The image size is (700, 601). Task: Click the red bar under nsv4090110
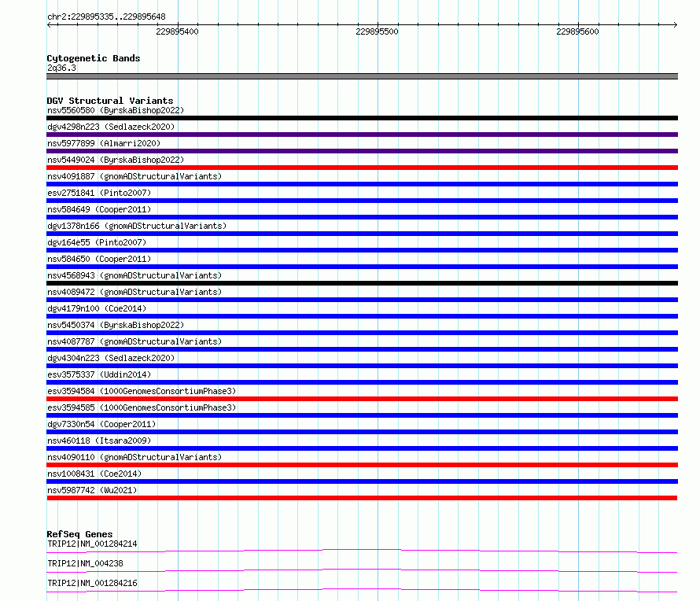tap(362, 465)
